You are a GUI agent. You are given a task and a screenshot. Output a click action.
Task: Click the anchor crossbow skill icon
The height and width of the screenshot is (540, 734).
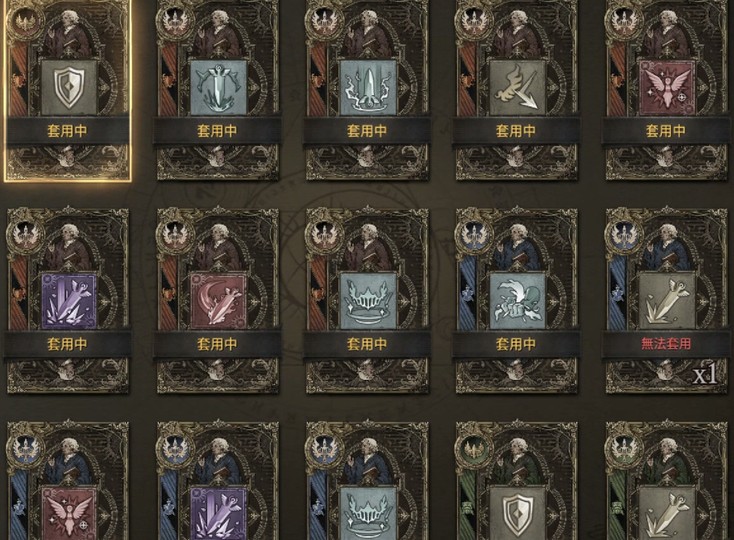(x=218, y=88)
